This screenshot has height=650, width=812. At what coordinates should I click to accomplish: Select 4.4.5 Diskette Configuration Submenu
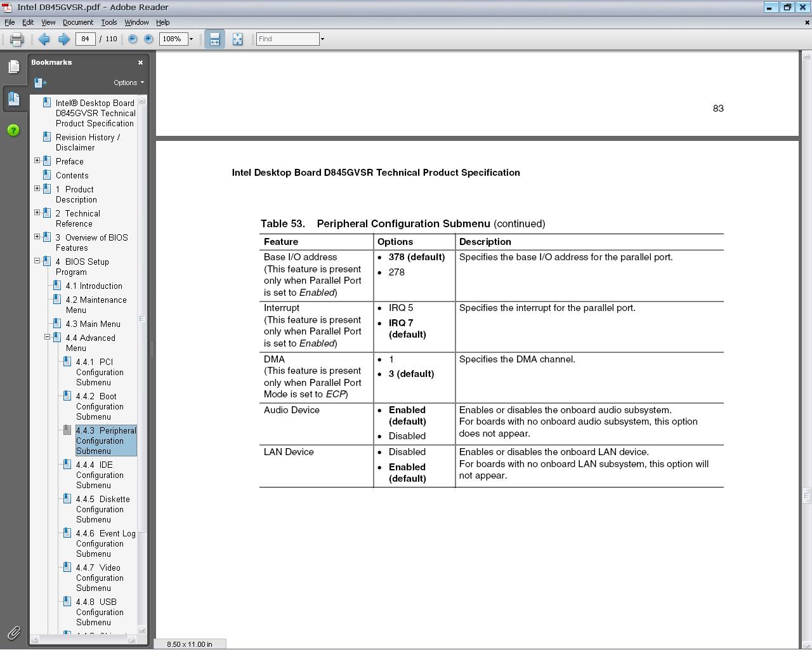(103, 509)
